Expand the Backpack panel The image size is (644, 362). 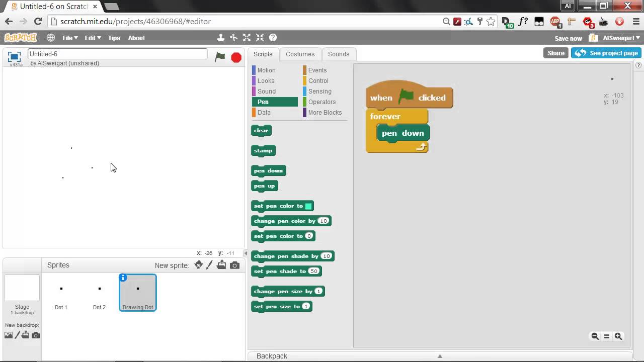click(x=439, y=356)
